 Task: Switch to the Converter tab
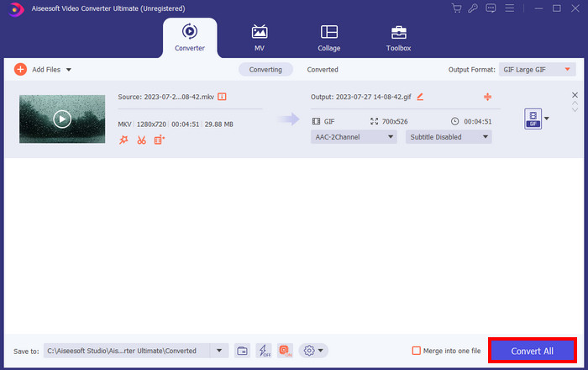tap(190, 38)
